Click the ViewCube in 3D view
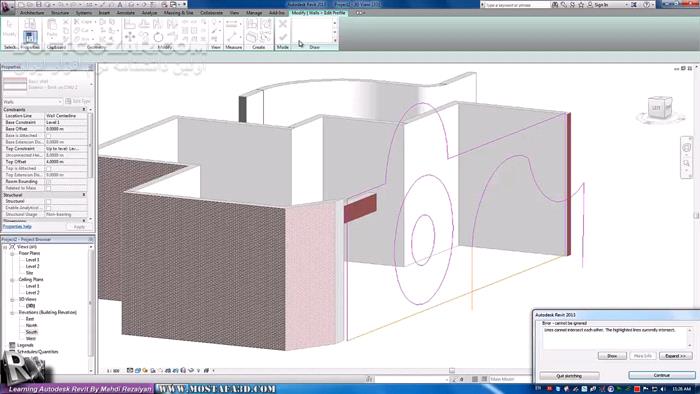The height and width of the screenshot is (394, 700). point(660,108)
